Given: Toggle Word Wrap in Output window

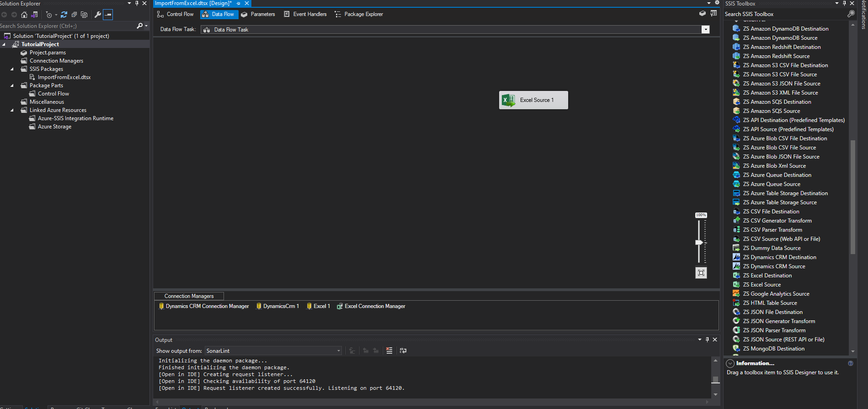Looking at the screenshot, I should tap(403, 351).
